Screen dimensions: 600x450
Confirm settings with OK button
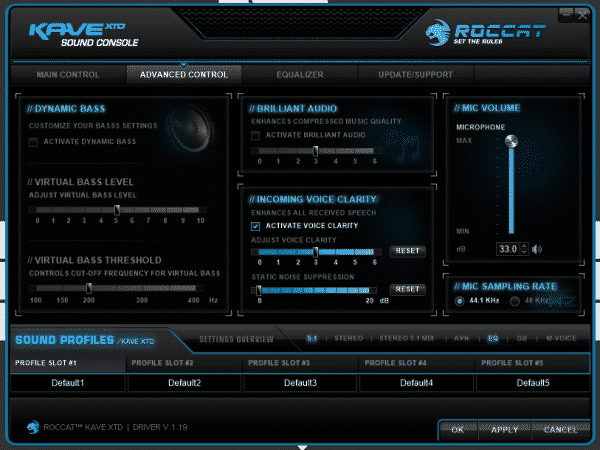[x=458, y=430]
